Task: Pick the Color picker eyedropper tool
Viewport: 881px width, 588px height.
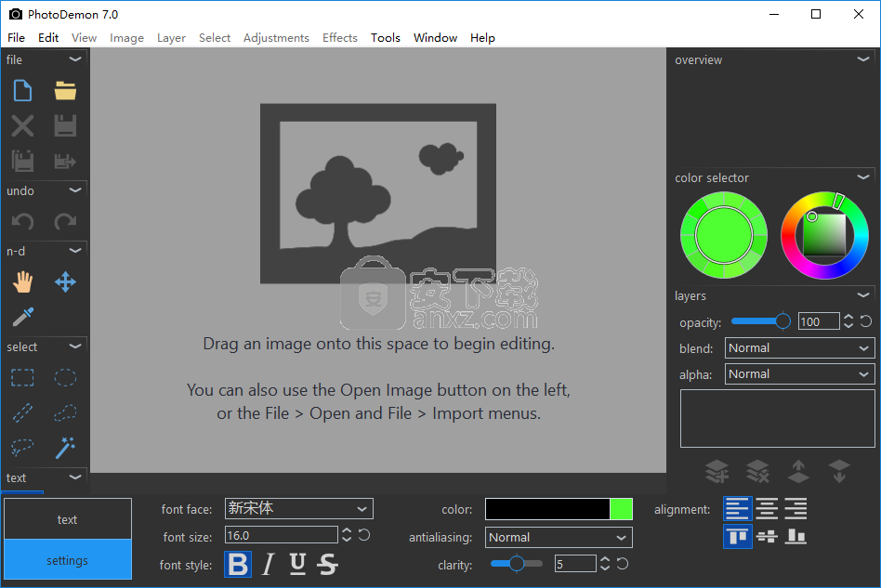Action: point(22,317)
